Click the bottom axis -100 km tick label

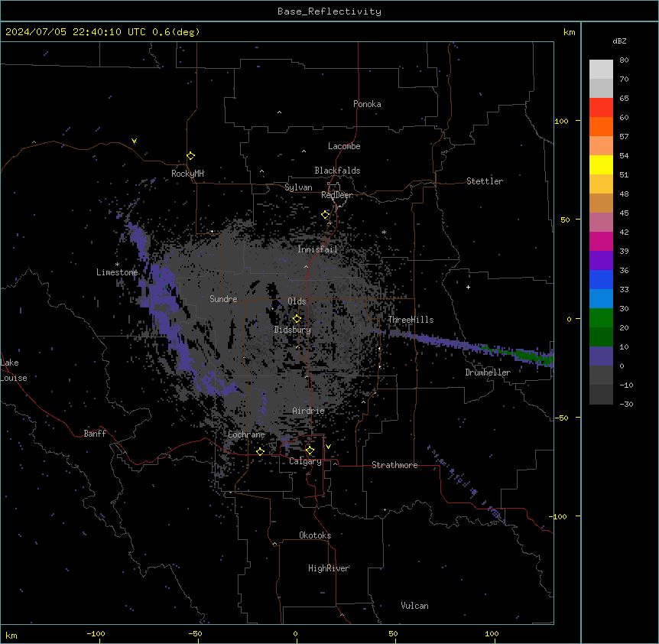tap(96, 633)
